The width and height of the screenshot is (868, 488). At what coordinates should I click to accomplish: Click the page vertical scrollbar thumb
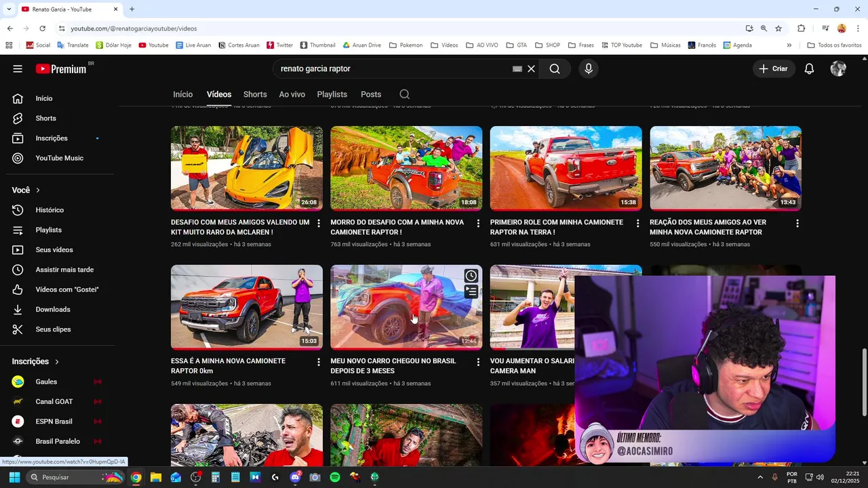(864, 383)
